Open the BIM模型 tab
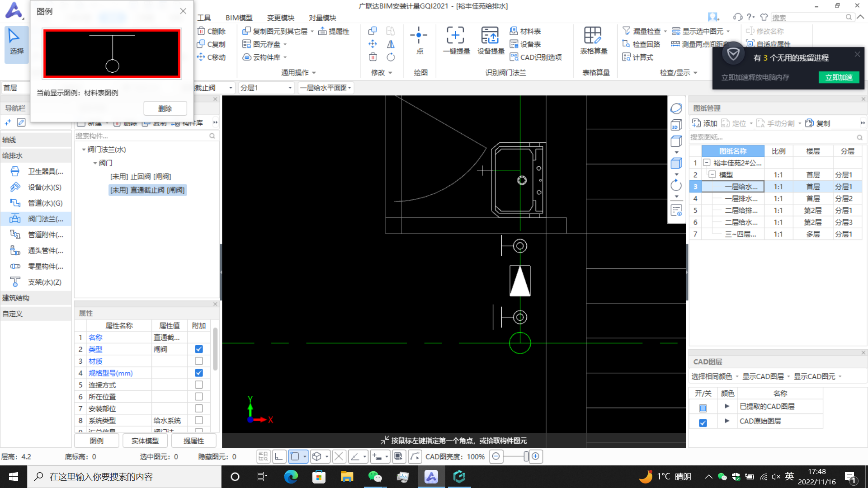Viewport: 868px width, 488px height. [239, 18]
